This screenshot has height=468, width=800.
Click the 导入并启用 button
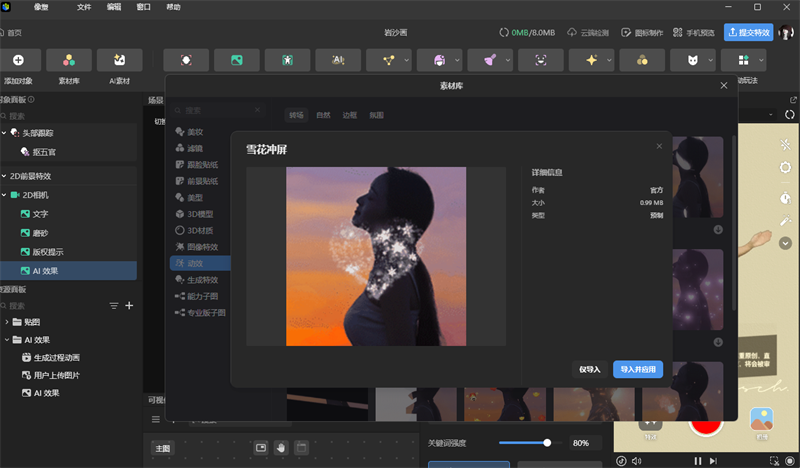click(x=637, y=369)
